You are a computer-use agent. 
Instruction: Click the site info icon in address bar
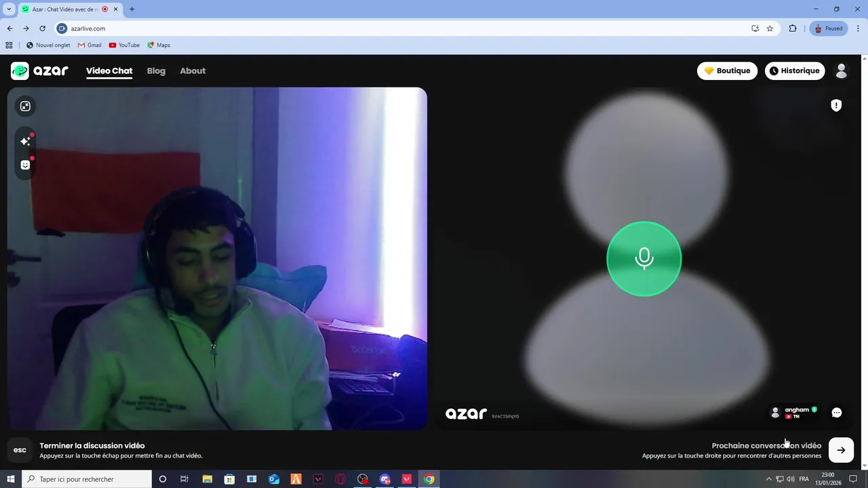point(62,28)
